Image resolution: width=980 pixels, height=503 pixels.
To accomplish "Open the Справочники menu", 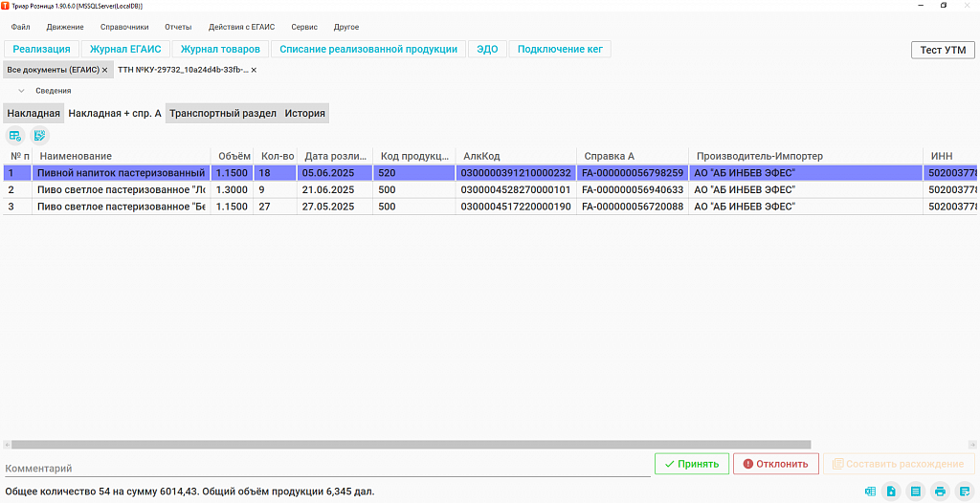I will [x=124, y=27].
